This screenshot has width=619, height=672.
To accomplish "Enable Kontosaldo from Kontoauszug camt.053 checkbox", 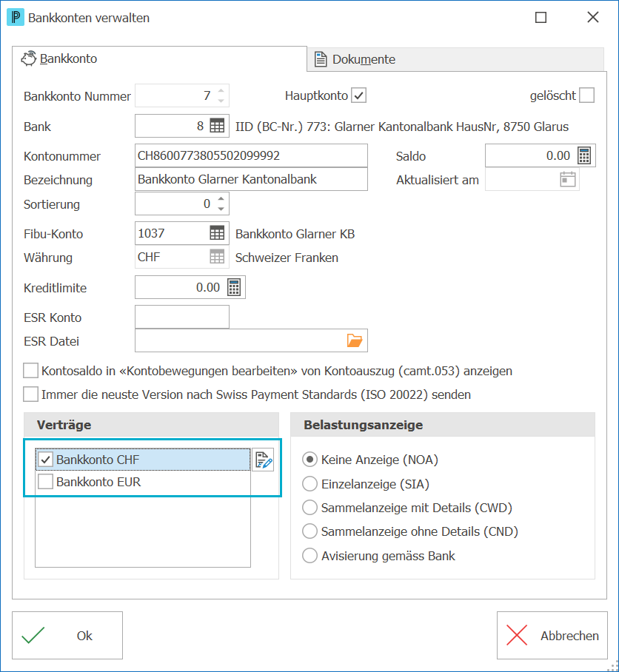I will (x=30, y=371).
